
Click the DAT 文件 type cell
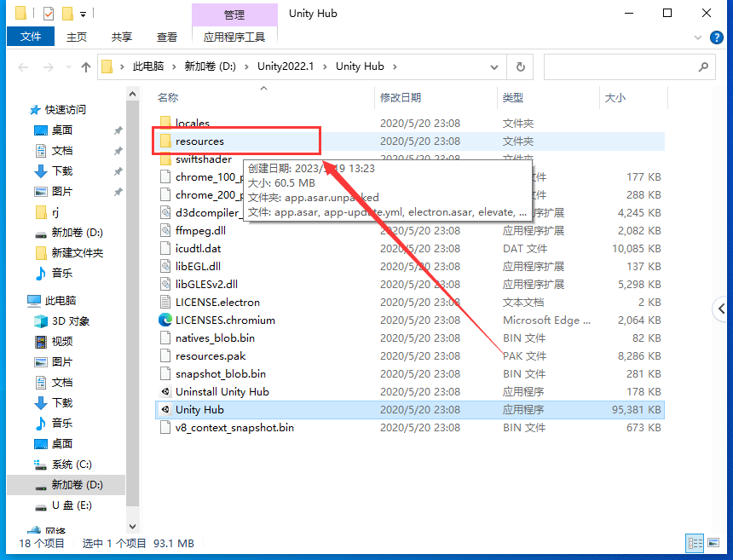[x=525, y=248]
